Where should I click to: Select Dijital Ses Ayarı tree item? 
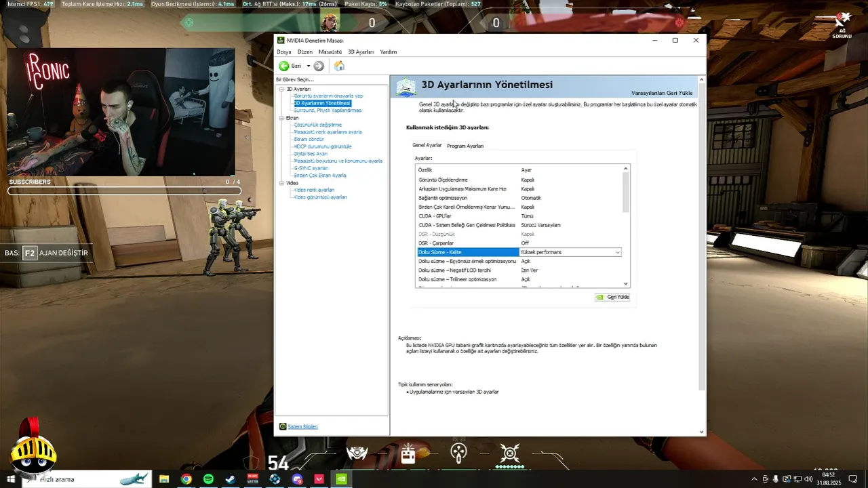(x=311, y=154)
